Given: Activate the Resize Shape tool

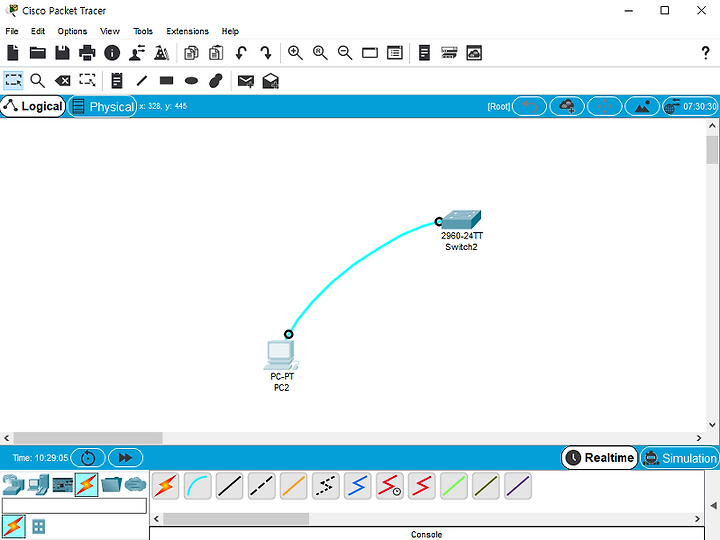Looking at the screenshot, I should point(87,80).
